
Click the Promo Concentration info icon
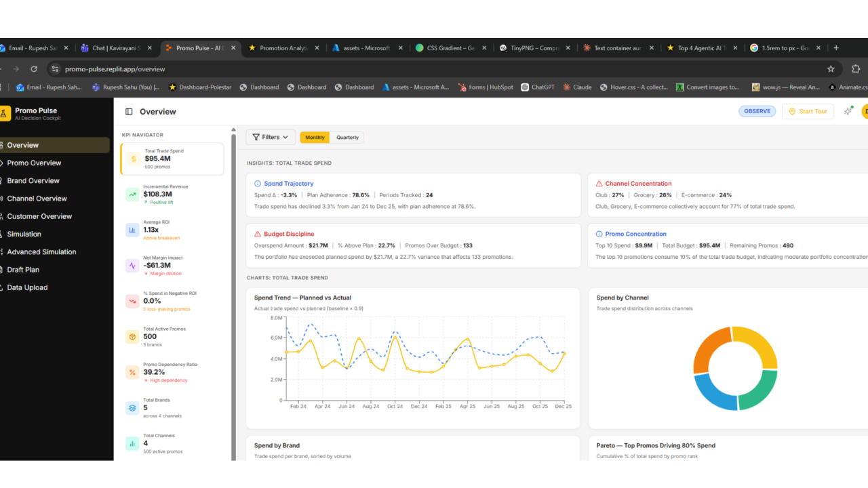coord(599,234)
